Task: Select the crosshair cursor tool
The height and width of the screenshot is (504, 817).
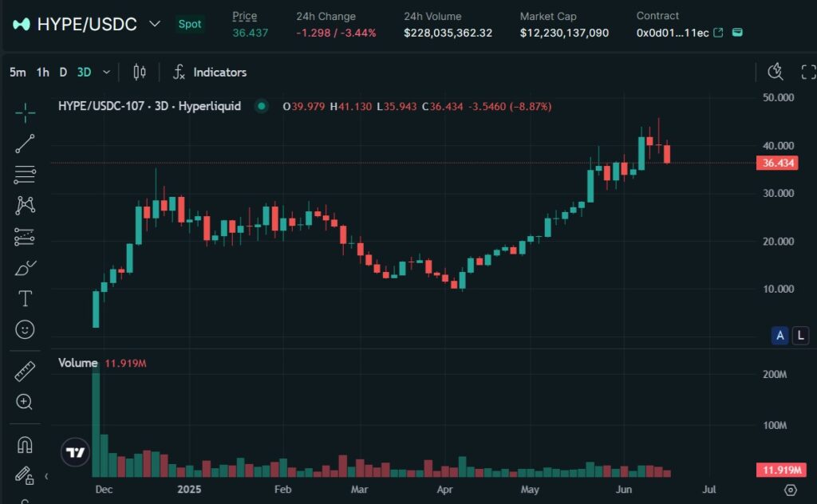Action: click(x=25, y=112)
